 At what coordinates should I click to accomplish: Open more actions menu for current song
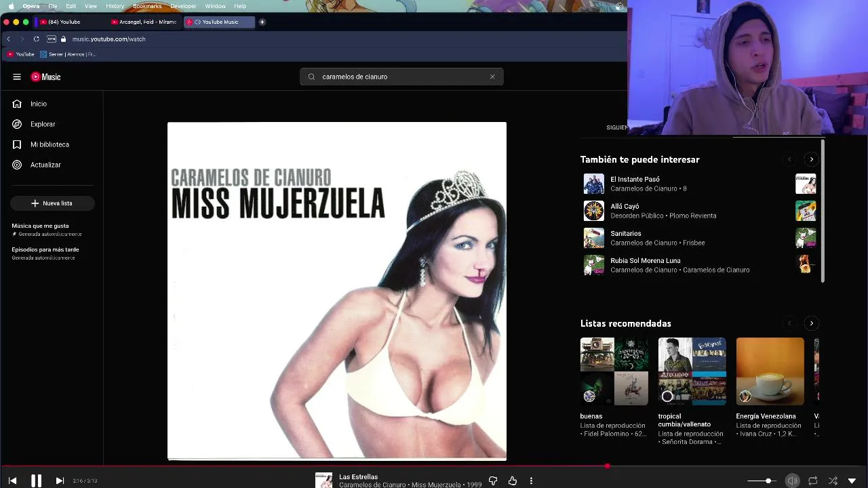[x=531, y=481]
